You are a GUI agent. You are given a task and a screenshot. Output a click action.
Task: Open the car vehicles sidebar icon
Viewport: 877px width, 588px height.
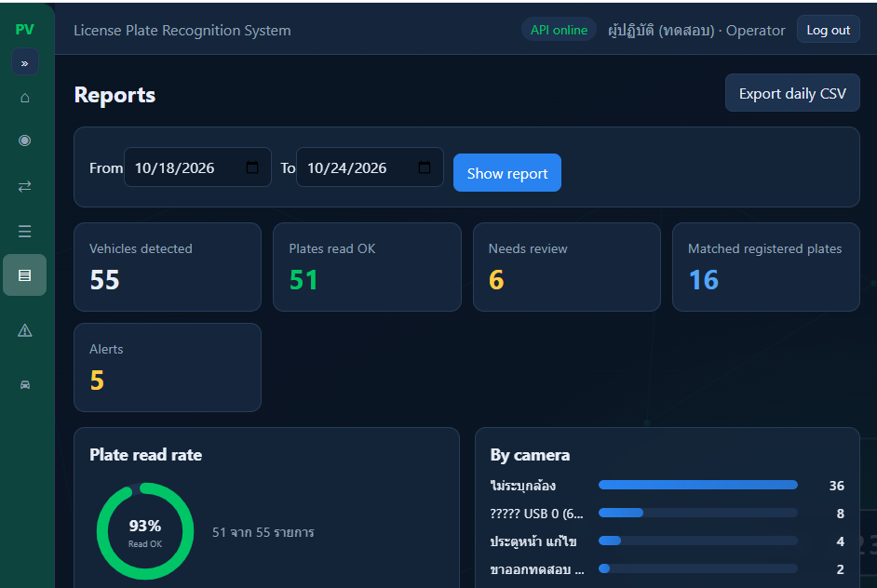tap(24, 384)
